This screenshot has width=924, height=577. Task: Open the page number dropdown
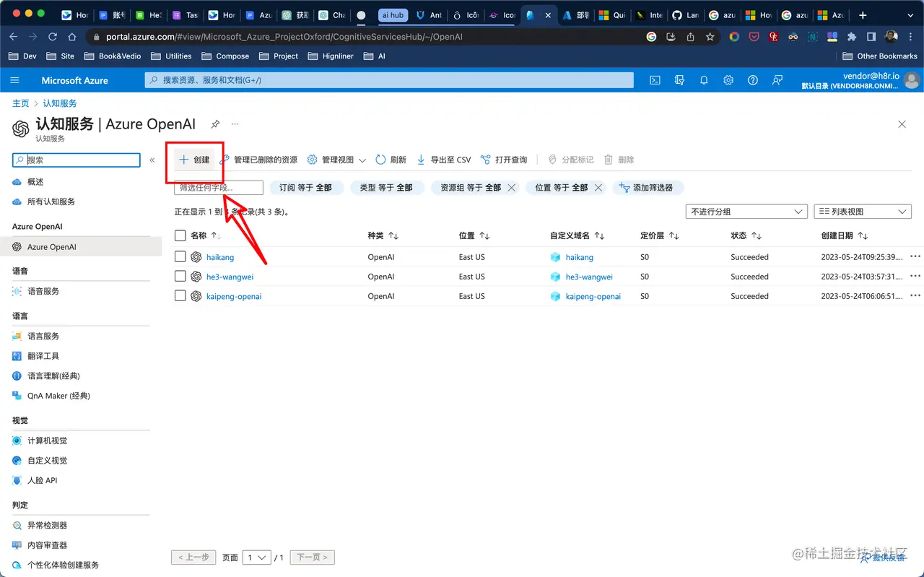click(x=256, y=558)
